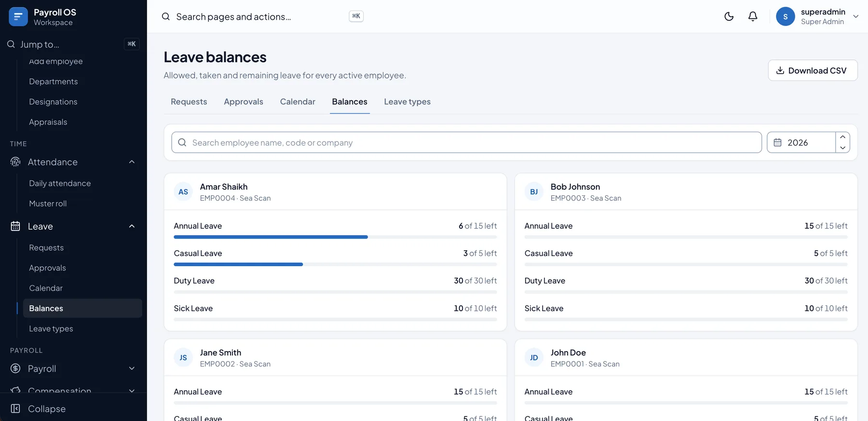Select the Balances tab
This screenshot has height=421, width=868.
point(350,102)
